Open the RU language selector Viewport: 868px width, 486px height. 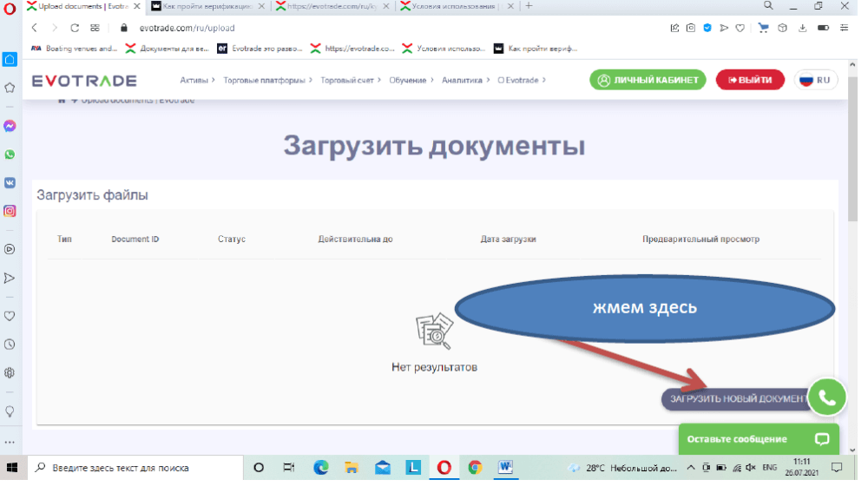(815, 81)
